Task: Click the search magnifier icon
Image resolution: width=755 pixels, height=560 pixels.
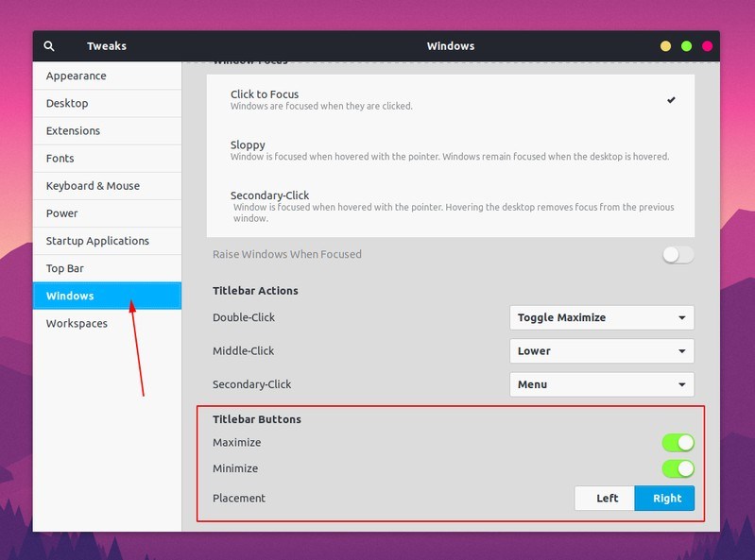Action: [49, 46]
